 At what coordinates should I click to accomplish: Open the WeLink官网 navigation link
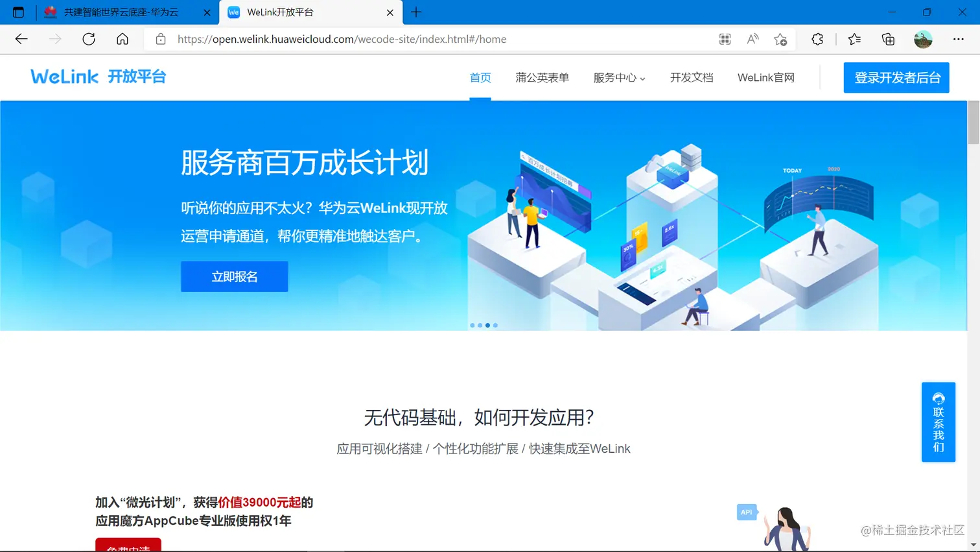tap(766, 78)
